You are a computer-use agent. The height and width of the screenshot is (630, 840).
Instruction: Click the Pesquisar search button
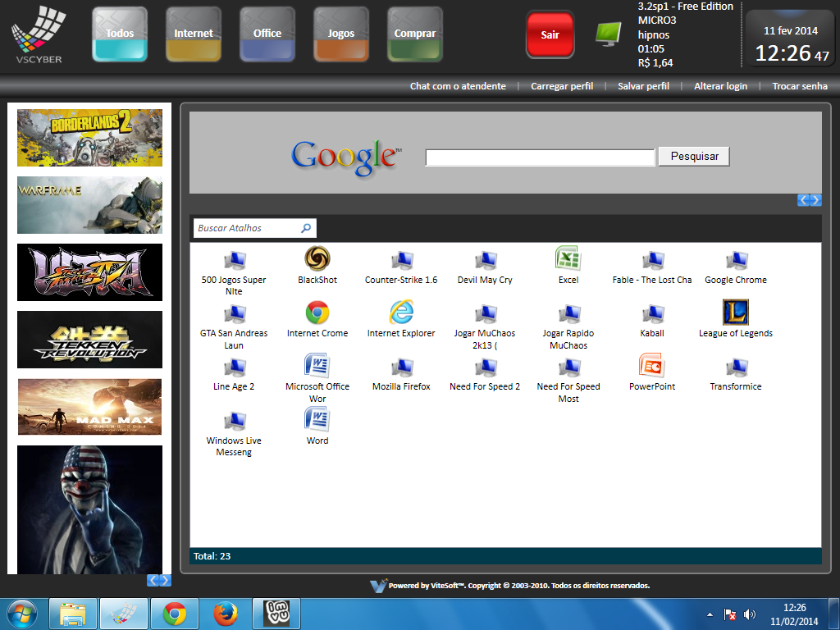694,157
